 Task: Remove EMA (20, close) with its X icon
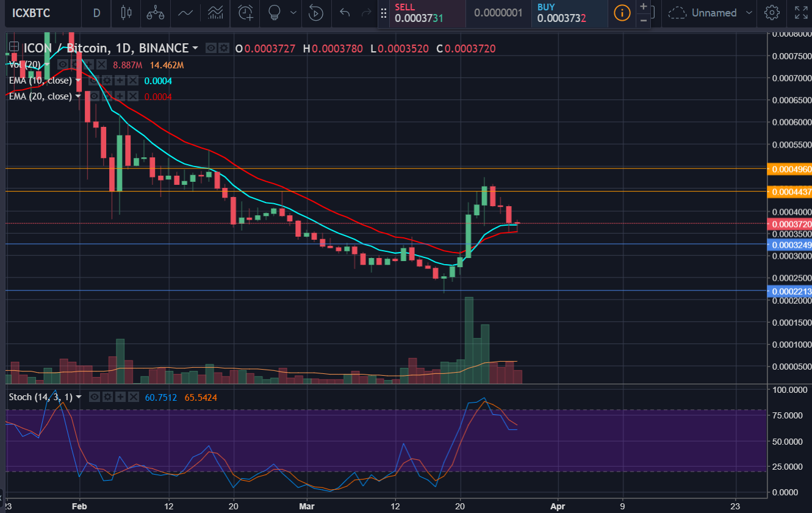tap(134, 96)
